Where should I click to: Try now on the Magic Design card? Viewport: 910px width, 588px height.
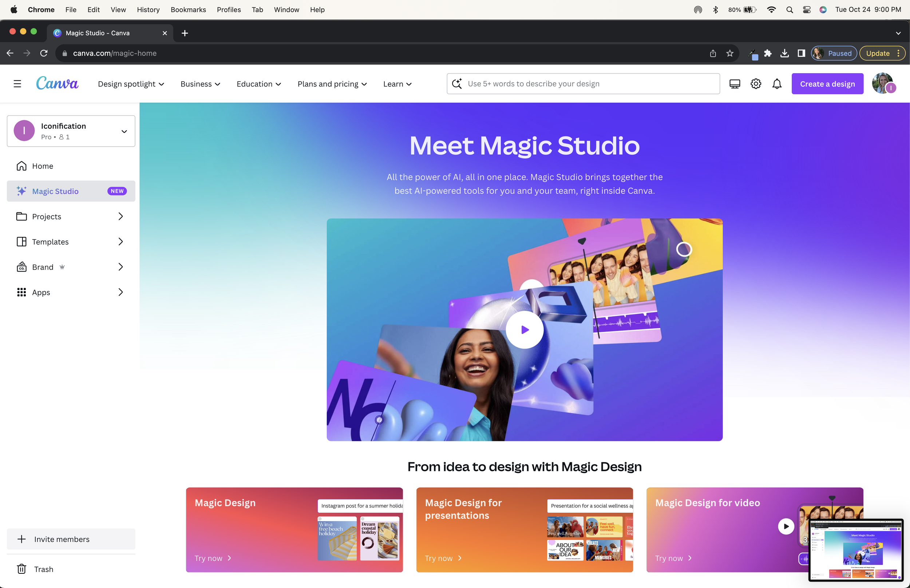(213, 558)
